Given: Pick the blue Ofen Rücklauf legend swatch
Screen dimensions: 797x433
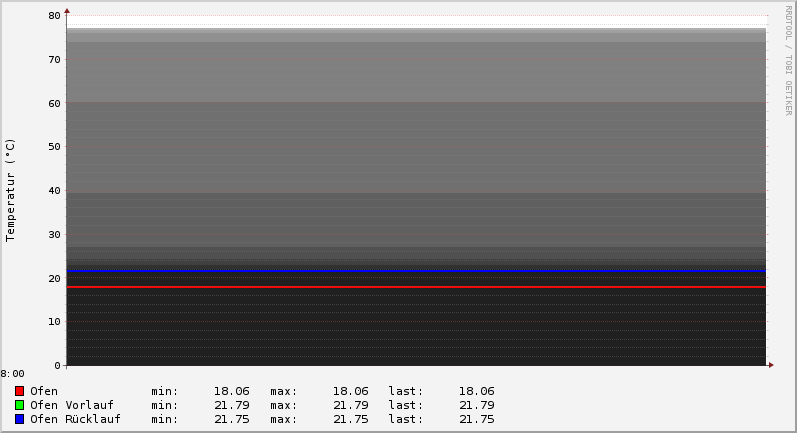Looking at the screenshot, I should click(x=19, y=419).
